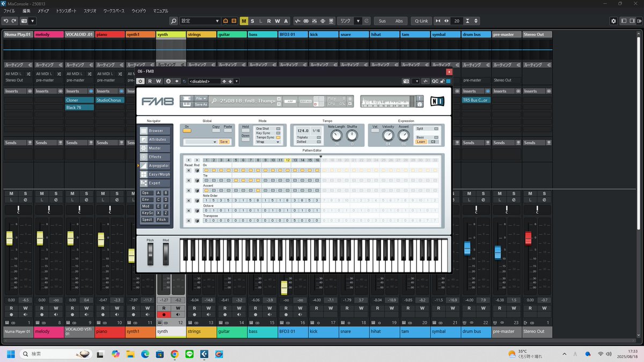Open the MixConsole settings gear icon
Screen dimensions: 644x362
(612, 21)
